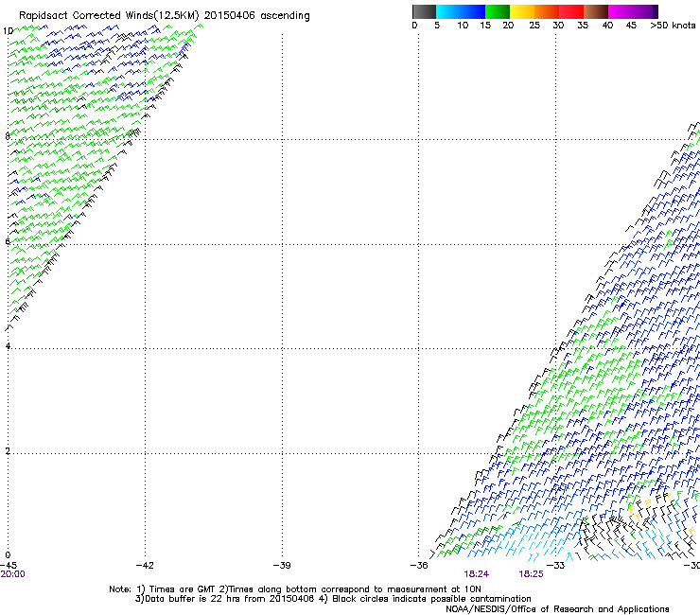Select the brown 35-40 knots legend segment
This screenshot has width=700, height=615.
click(596, 11)
